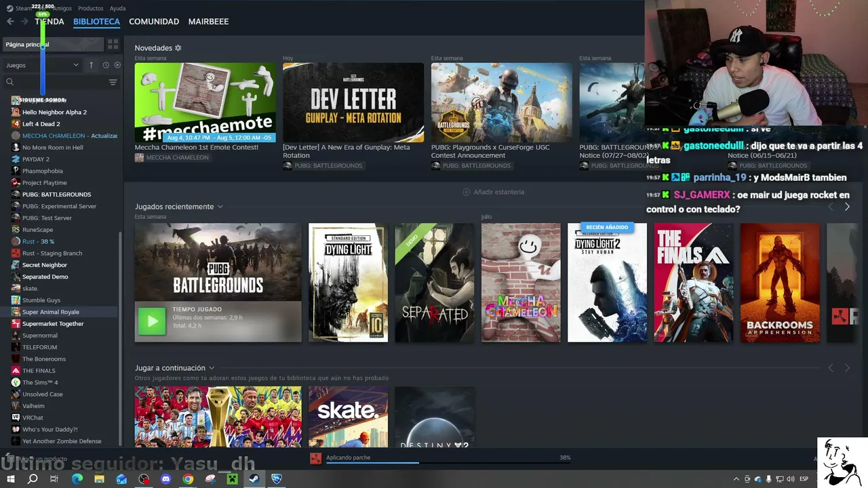The height and width of the screenshot is (488, 868).
Task: Open system volume speaker icon
Action: [789, 479]
